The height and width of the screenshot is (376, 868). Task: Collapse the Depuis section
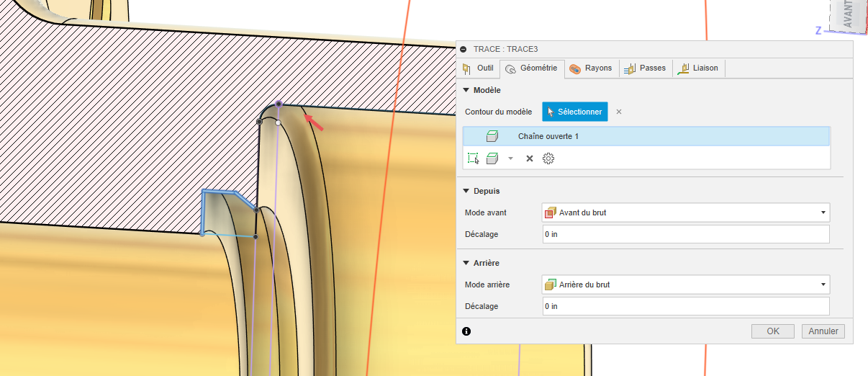(x=466, y=191)
